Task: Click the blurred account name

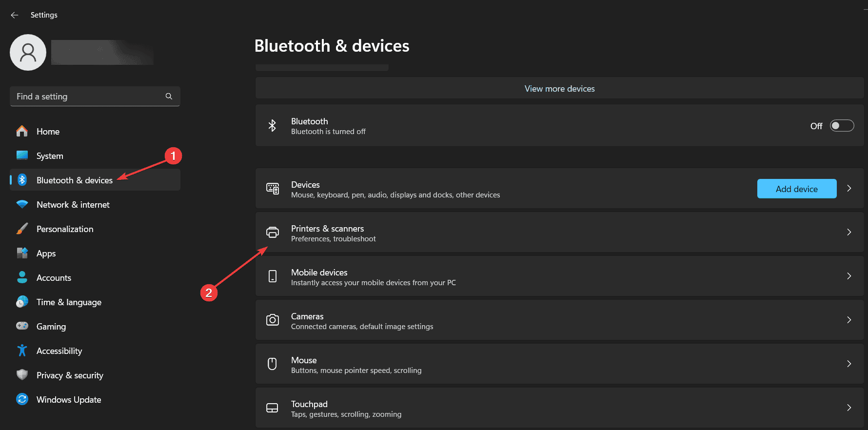Action: pos(102,52)
